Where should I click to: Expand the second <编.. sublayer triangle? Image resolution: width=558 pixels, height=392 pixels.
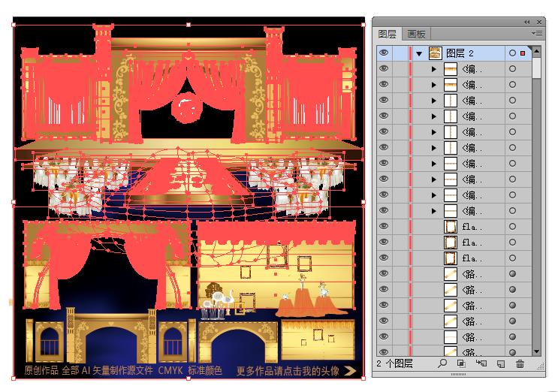pyautogui.click(x=433, y=85)
